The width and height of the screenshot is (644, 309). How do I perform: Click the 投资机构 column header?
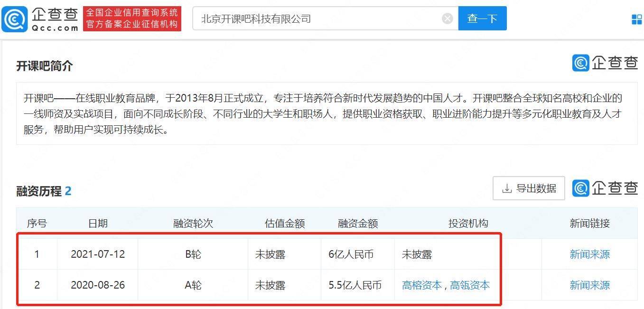[x=468, y=224]
